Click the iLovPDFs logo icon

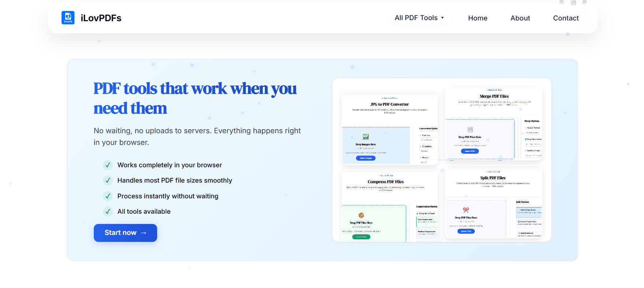click(x=68, y=18)
